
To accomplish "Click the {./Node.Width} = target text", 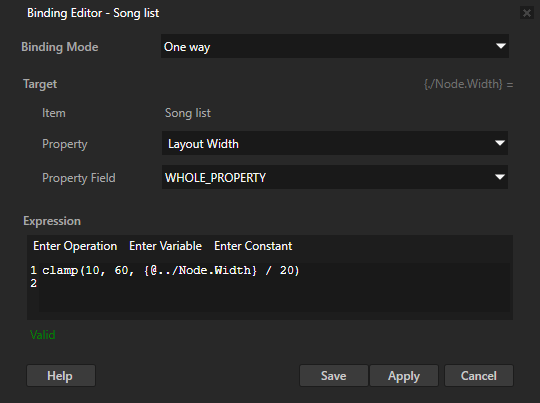I will (x=468, y=84).
